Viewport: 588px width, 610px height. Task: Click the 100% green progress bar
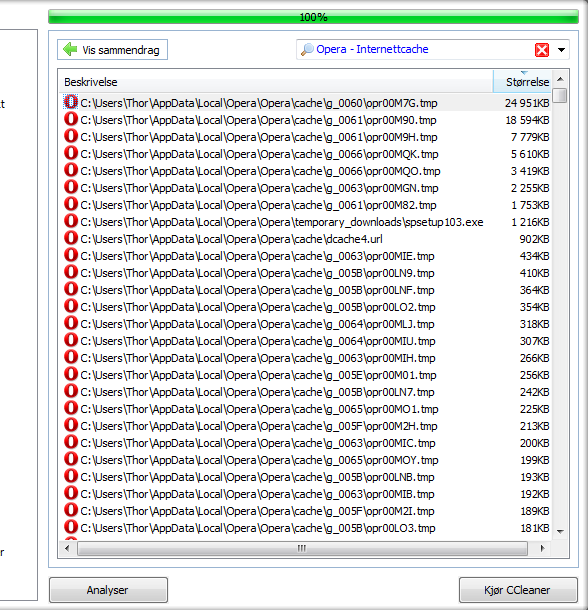pos(313,17)
